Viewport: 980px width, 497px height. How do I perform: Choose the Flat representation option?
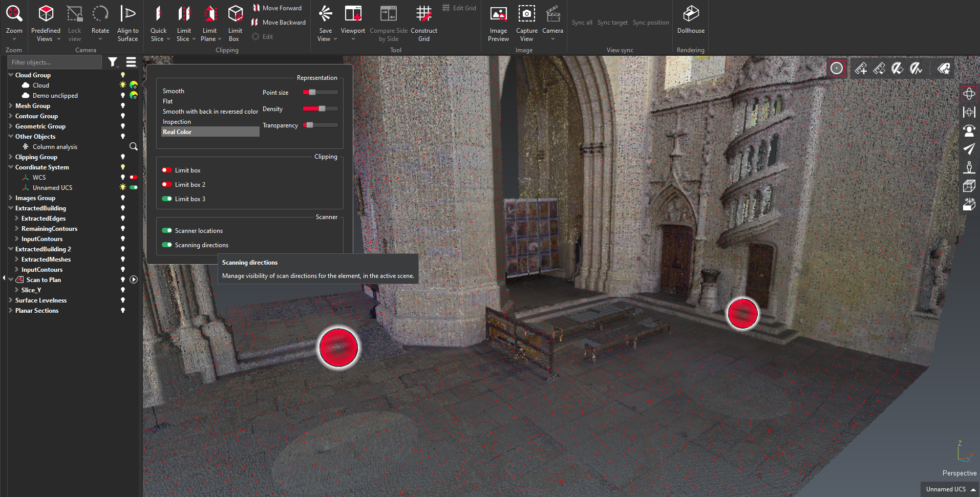[168, 101]
